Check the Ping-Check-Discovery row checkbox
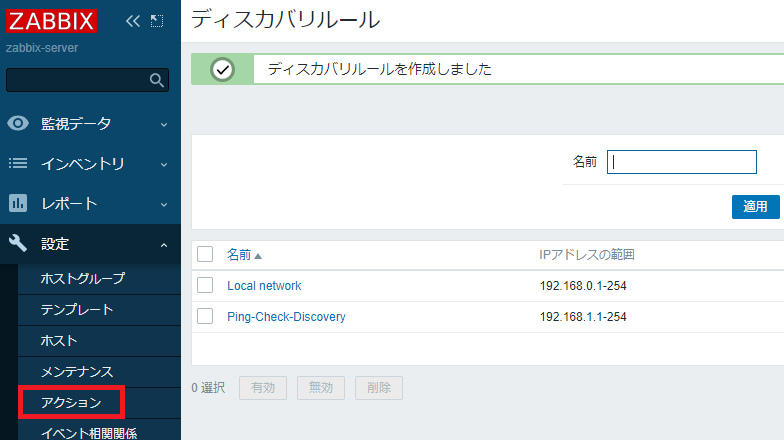784x440 pixels. tap(205, 316)
